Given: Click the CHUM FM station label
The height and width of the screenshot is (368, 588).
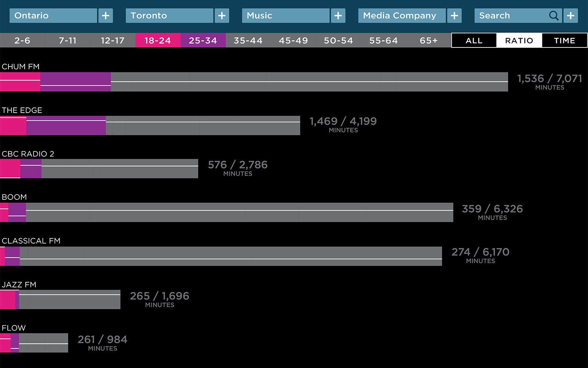Looking at the screenshot, I should tap(21, 67).
